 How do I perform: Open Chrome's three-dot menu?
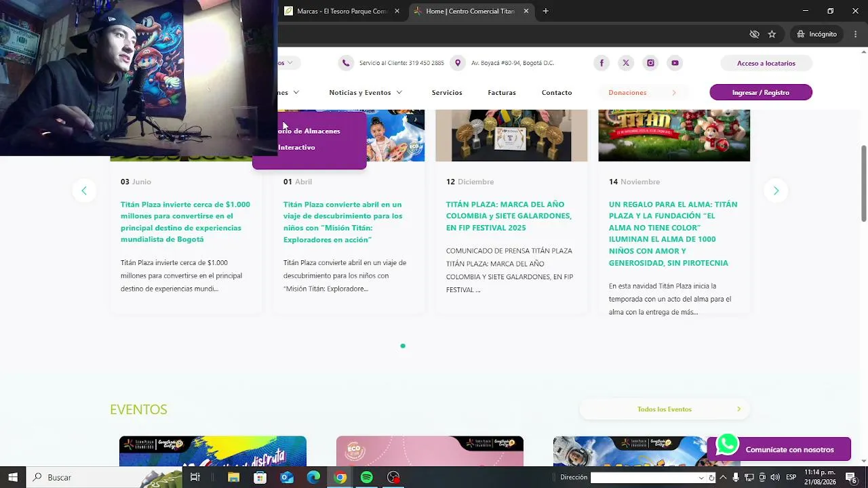(856, 34)
